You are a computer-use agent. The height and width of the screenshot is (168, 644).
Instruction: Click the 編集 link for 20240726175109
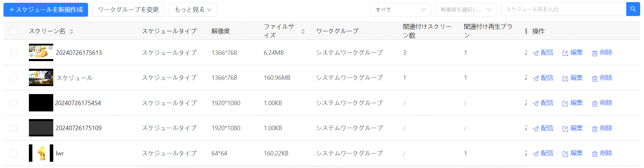[x=576, y=128]
